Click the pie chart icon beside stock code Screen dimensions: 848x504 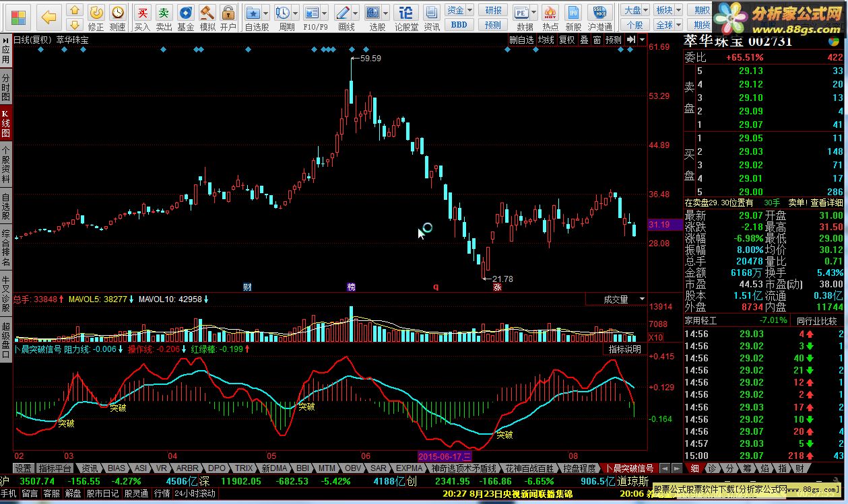click(834, 42)
